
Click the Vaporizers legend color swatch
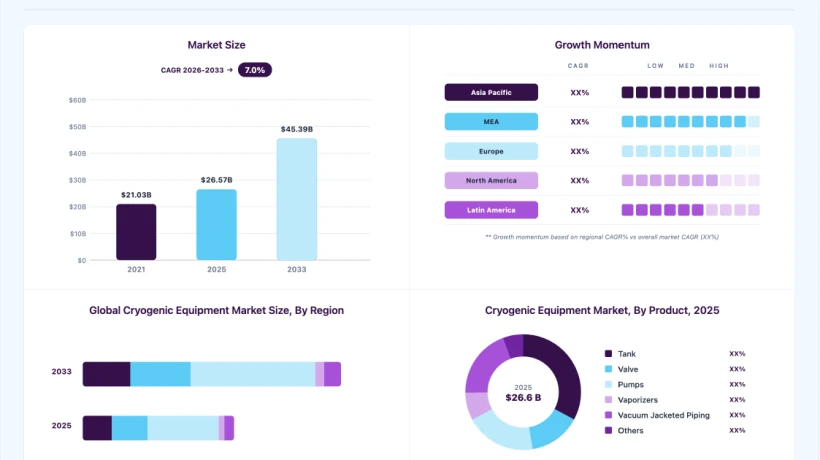click(x=608, y=400)
